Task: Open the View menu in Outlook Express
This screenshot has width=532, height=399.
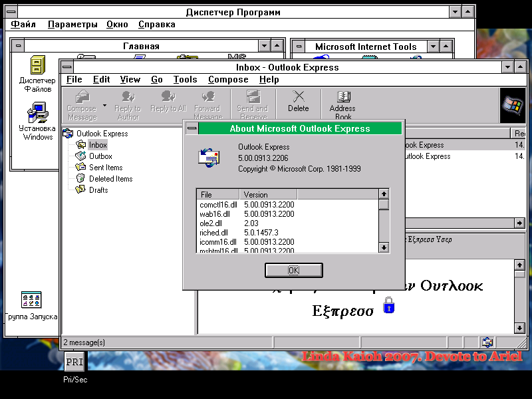Action: pos(130,79)
